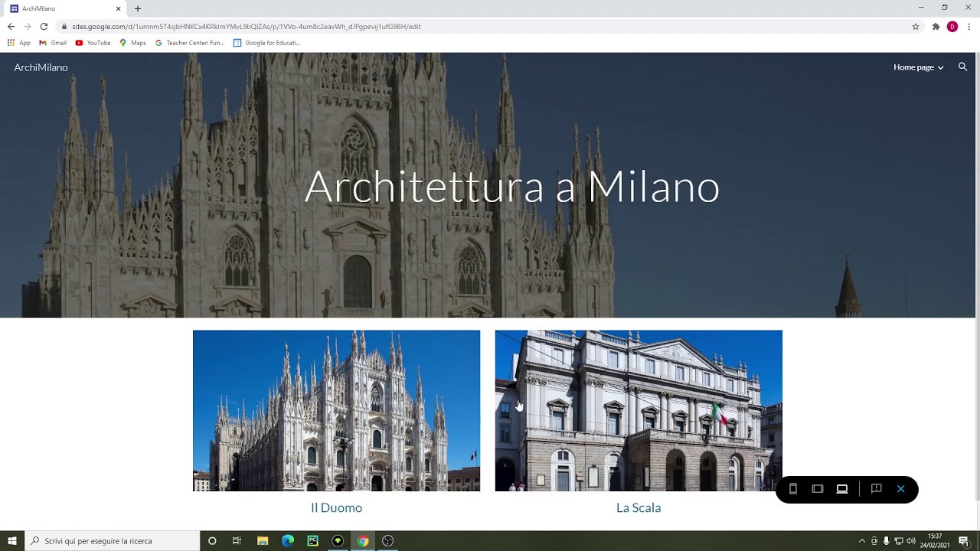The image size is (980, 551).
Task: Open the Maps bookmark
Action: [132, 43]
